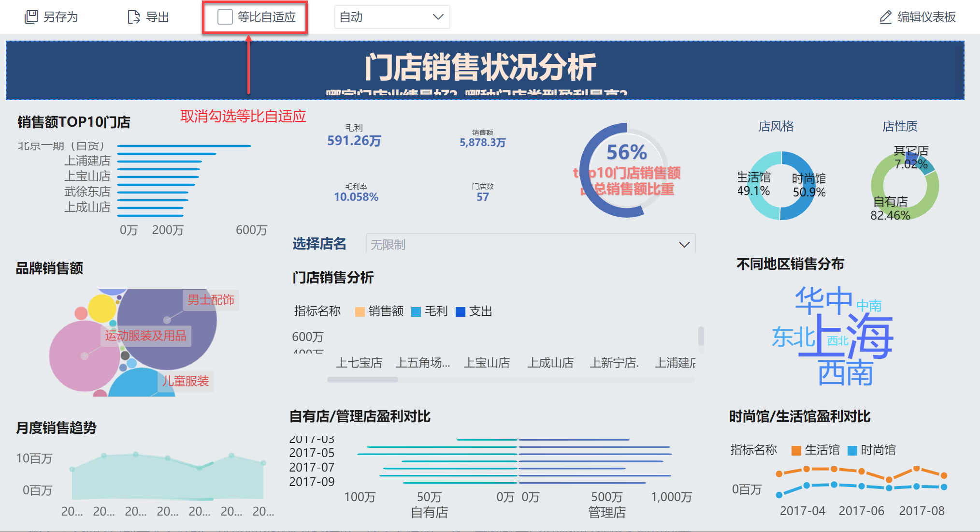
Task: Click the vertical scrollbar of 门店销售分析
Action: [x=701, y=336]
